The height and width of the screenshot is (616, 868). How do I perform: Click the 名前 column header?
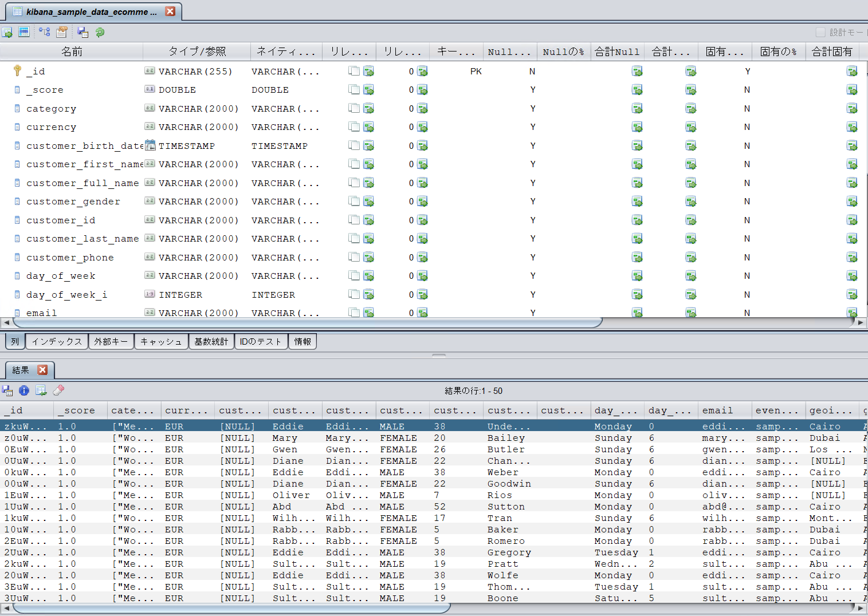(x=72, y=52)
